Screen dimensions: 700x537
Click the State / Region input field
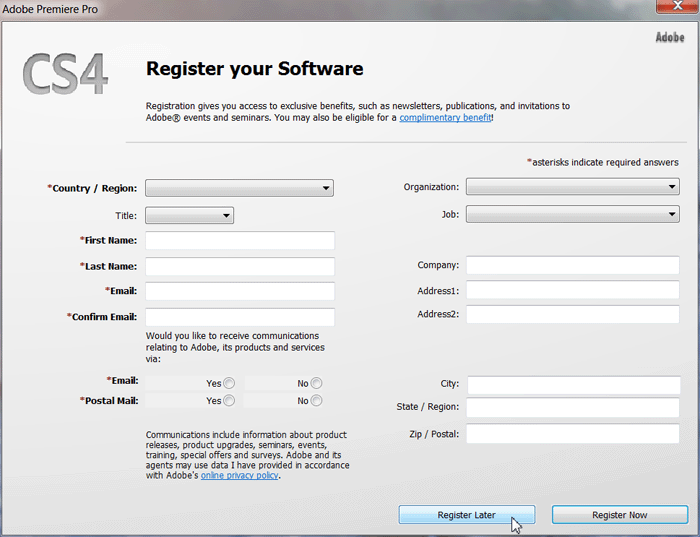[x=573, y=407]
